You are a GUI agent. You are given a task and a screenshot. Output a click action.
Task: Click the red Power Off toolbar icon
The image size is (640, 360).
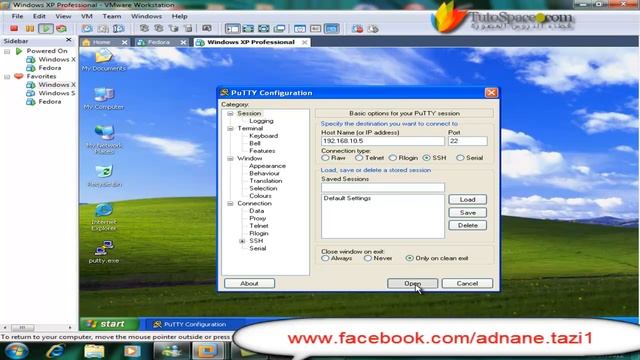14,29
